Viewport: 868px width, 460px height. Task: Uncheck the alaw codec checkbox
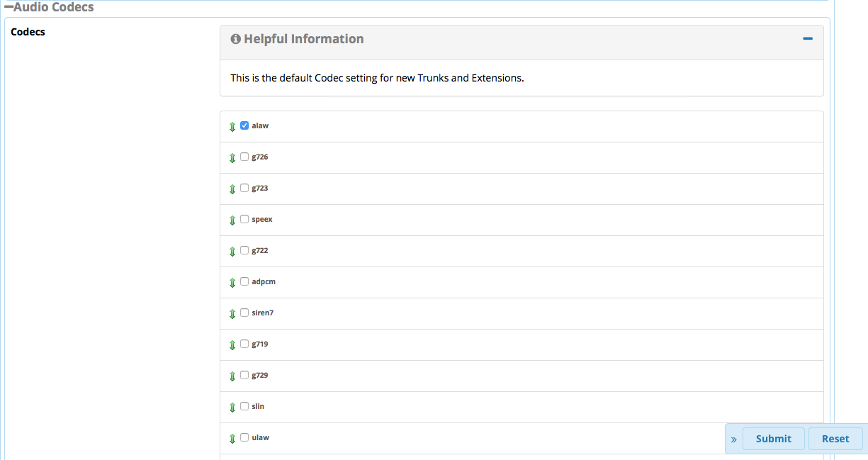[244, 125]
